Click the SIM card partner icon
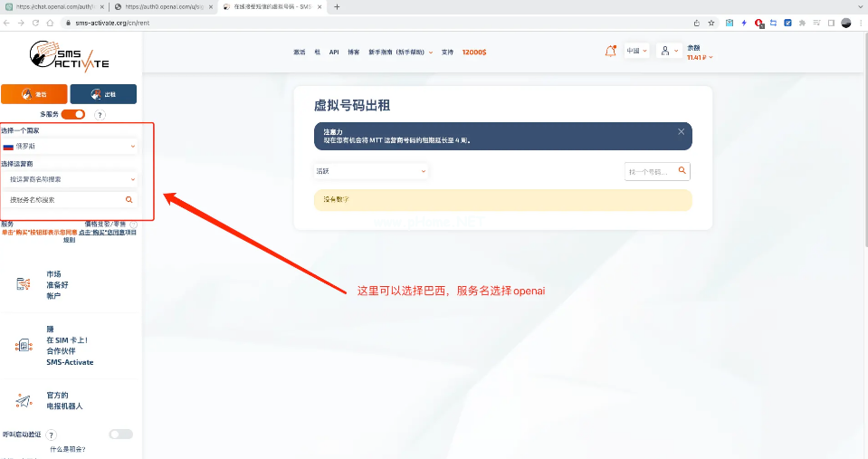The image size is (868, 459). click(24, 345)
